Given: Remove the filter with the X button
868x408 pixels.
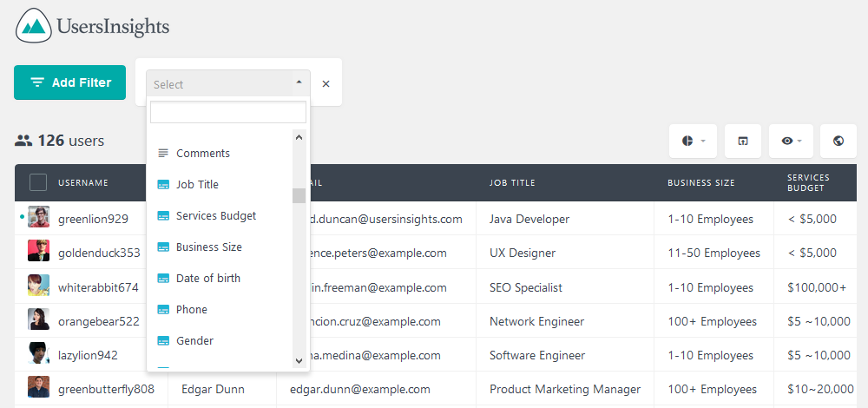Looking at the screenshot, I should coord(326,83).
